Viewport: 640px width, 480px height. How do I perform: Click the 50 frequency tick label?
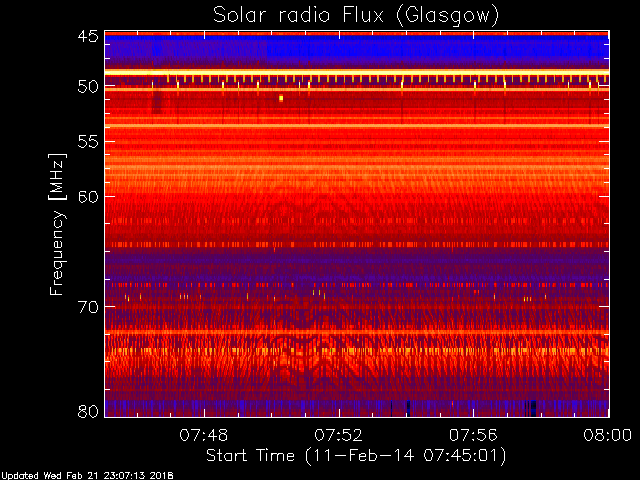coord(88,86)
